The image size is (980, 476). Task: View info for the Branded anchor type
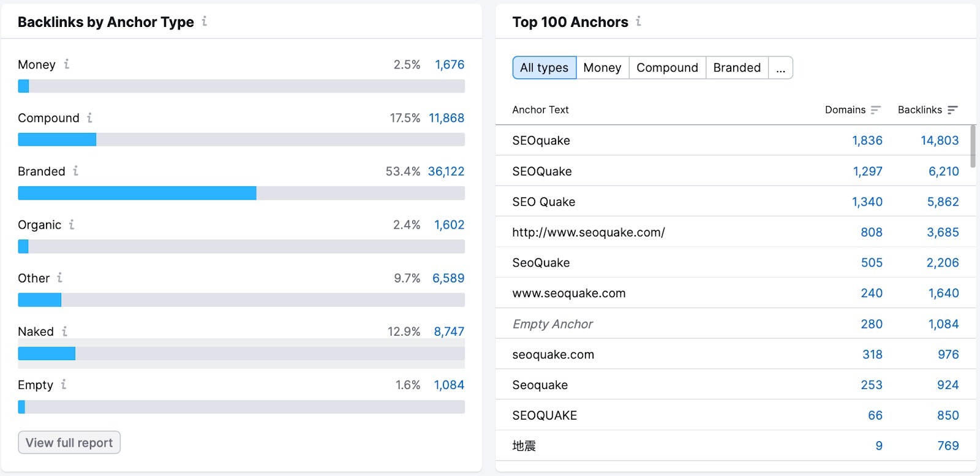click(76, 172)
